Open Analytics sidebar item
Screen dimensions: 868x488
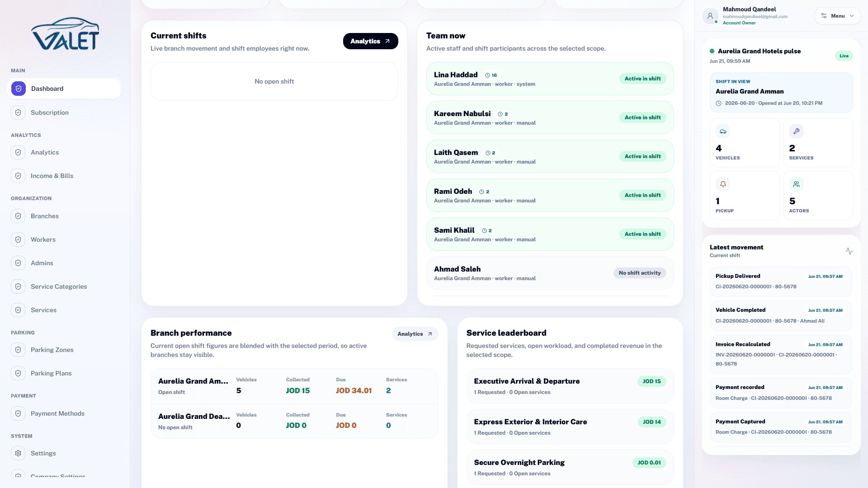64,152
